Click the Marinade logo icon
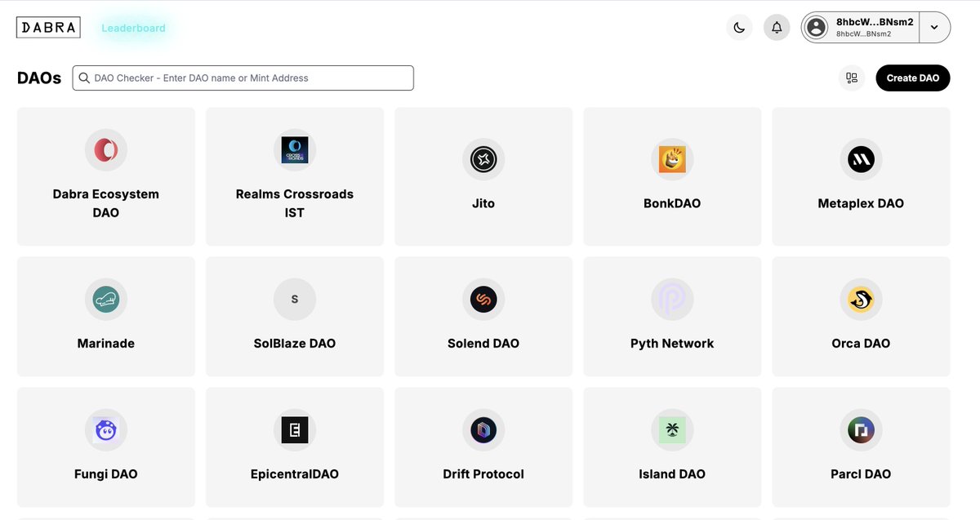 [x=106, y=300]
